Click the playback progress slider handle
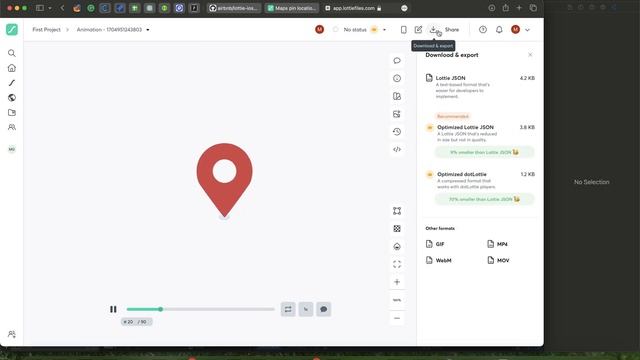 [x=161, y=309]
